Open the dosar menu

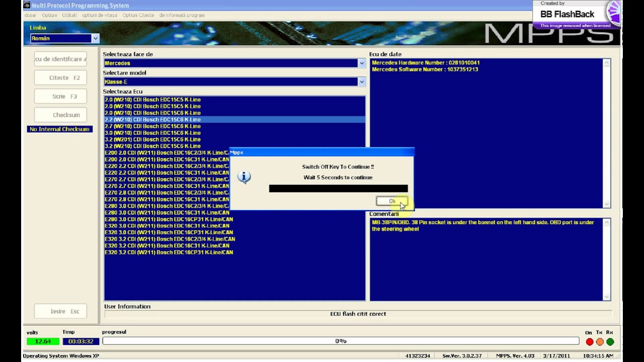point(30,15)
